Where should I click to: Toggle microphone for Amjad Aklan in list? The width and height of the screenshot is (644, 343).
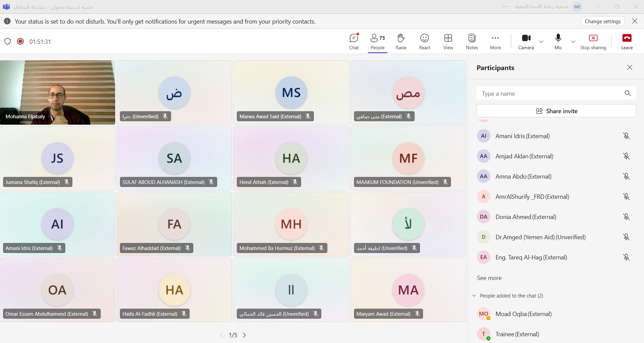pos(626,156)
